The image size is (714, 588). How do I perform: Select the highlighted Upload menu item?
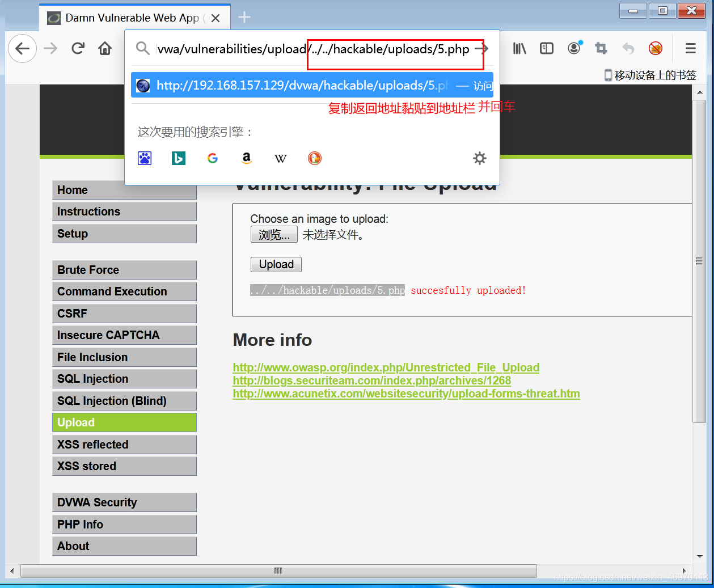point(124,422)
